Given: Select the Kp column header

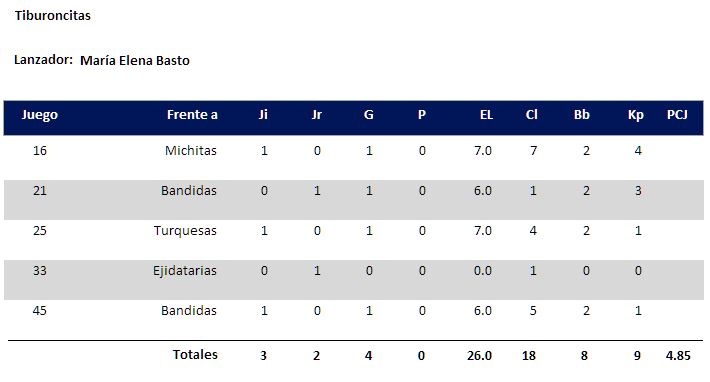Looking at the screenshot, I should tap(635, 115).
